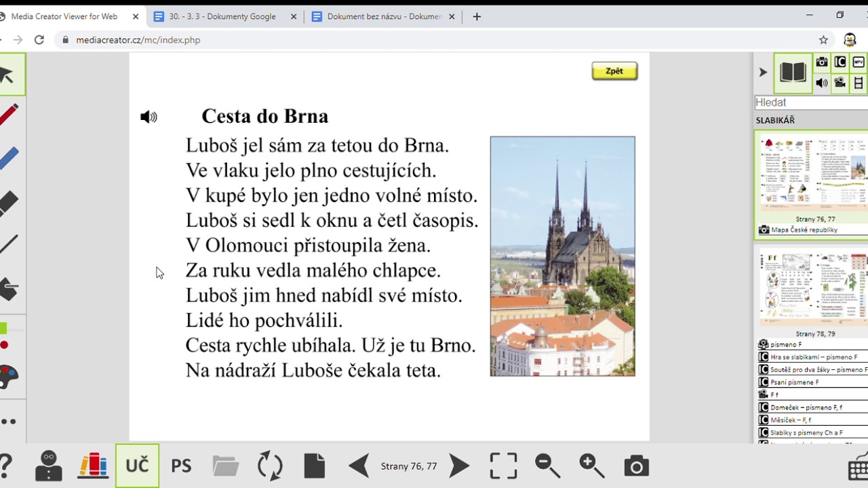
Task: Toggle IC interactive exercises filter
Action: [x=840, y=62]
